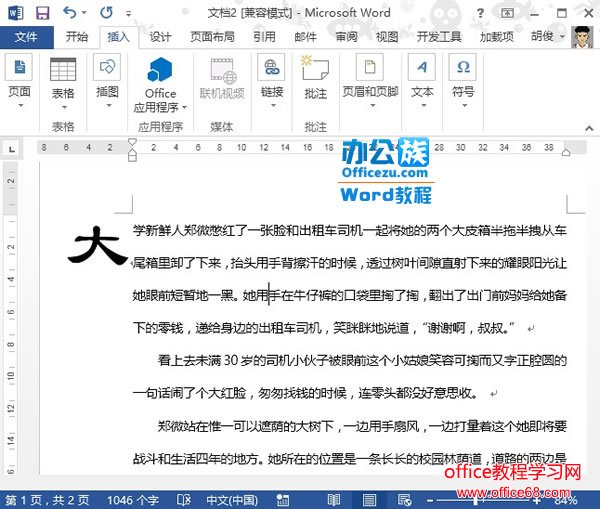
Task: Open Office Apps (Office 应用程序)
Action: [160, 85]
